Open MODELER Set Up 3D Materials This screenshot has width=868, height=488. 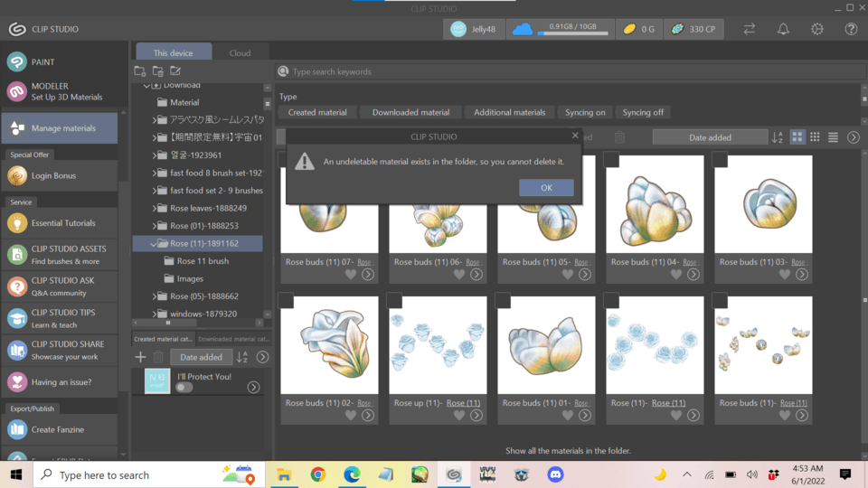pyautogui.click(x=60, y=91)
